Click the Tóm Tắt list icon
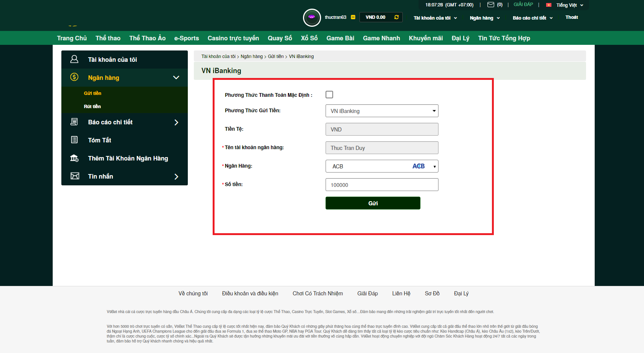Screen dimensions: 644x353 75,140
